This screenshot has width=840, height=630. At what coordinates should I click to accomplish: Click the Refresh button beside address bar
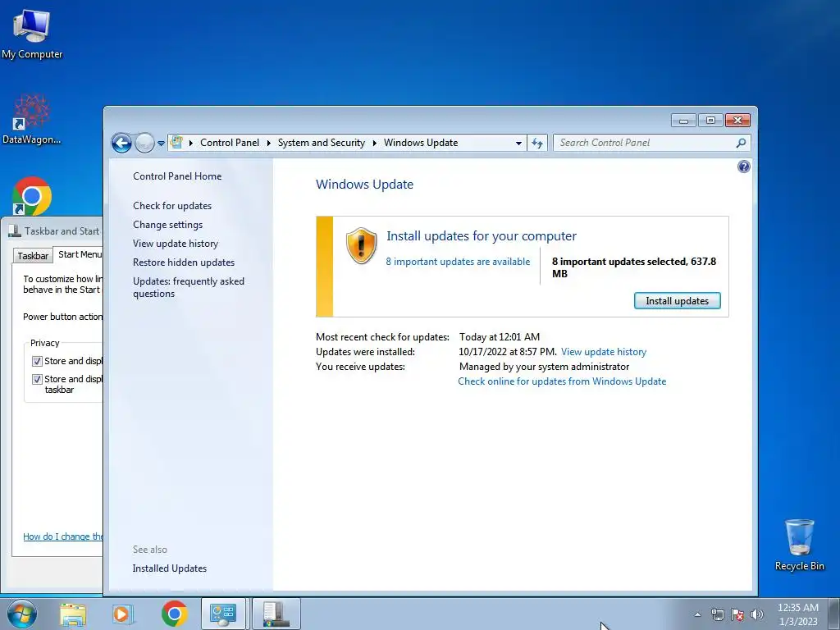[537, 143]
